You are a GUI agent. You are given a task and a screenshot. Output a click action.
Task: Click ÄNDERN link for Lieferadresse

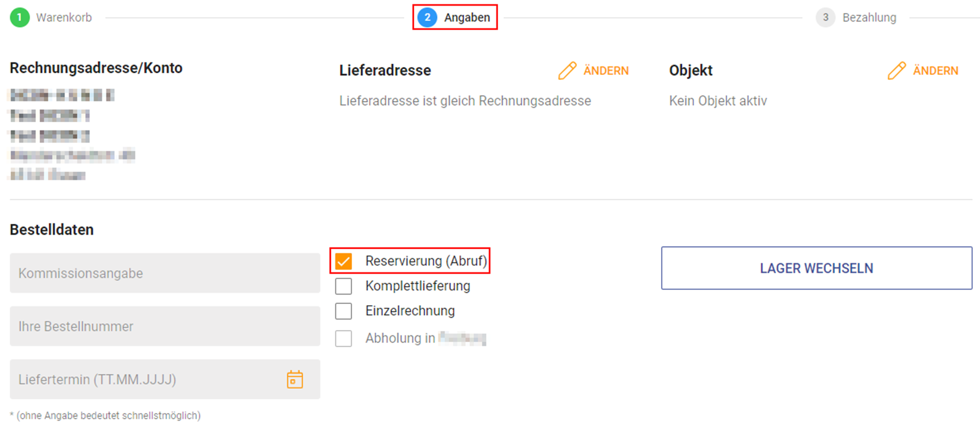click(x=606, y=71)
